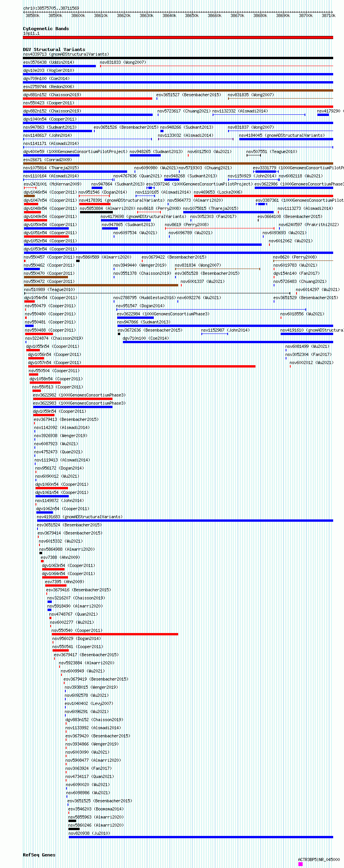Click the 10p11.1 cytogenetic band bar
This screenshot has height=868, width=344.
(178, 37)
